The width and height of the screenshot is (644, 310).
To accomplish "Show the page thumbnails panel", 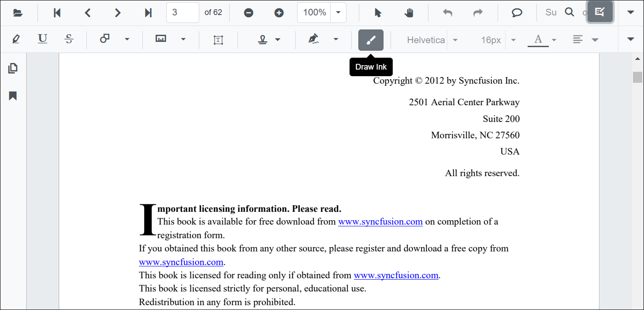I will click(13, 68).
